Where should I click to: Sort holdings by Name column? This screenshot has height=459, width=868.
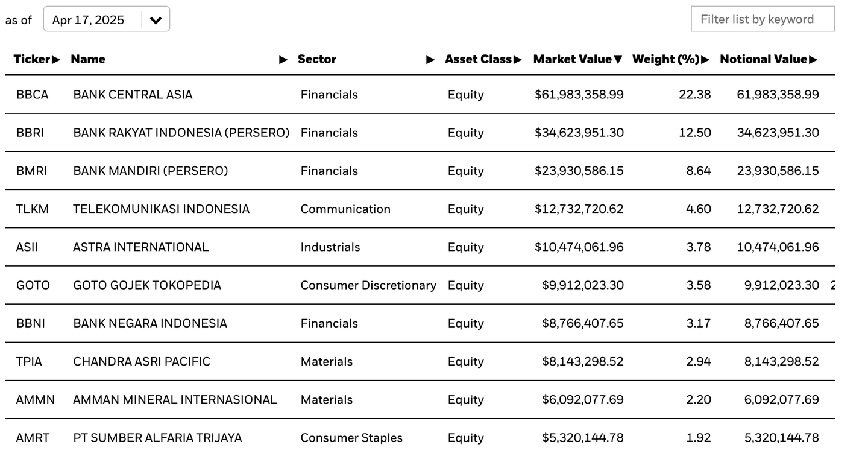[88, 59]
